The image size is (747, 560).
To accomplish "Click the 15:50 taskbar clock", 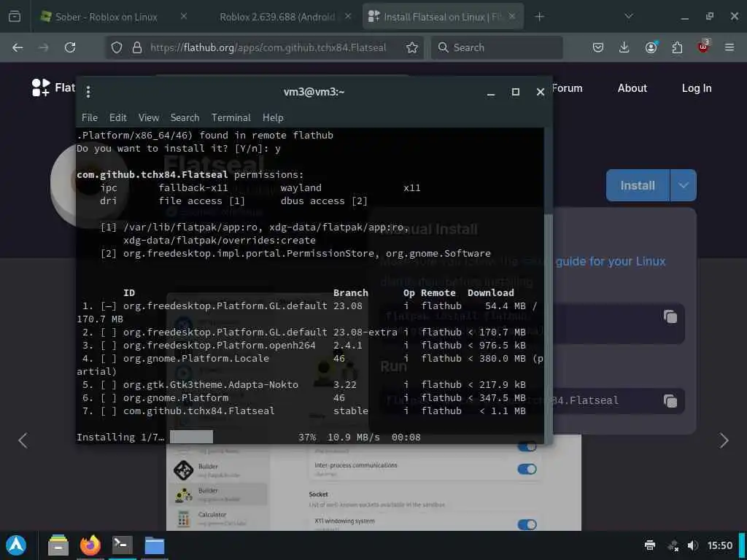I will point(719,545).
